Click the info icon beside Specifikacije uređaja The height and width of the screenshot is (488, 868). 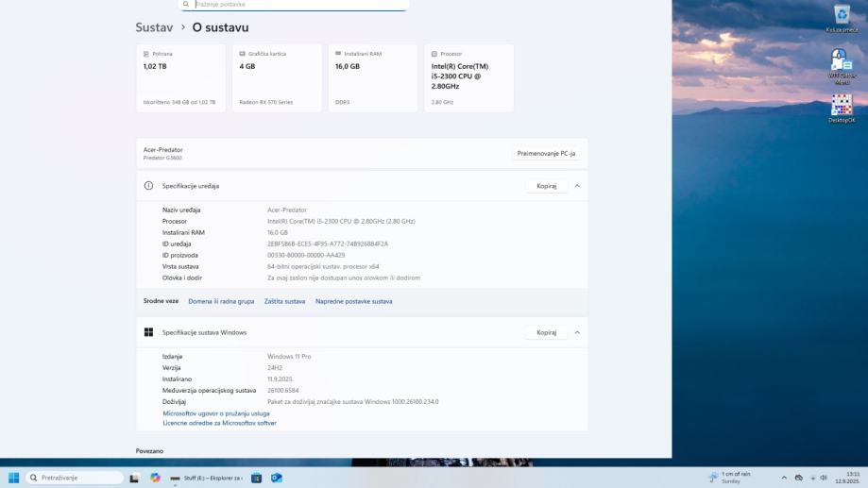click(x=148, y=186)
